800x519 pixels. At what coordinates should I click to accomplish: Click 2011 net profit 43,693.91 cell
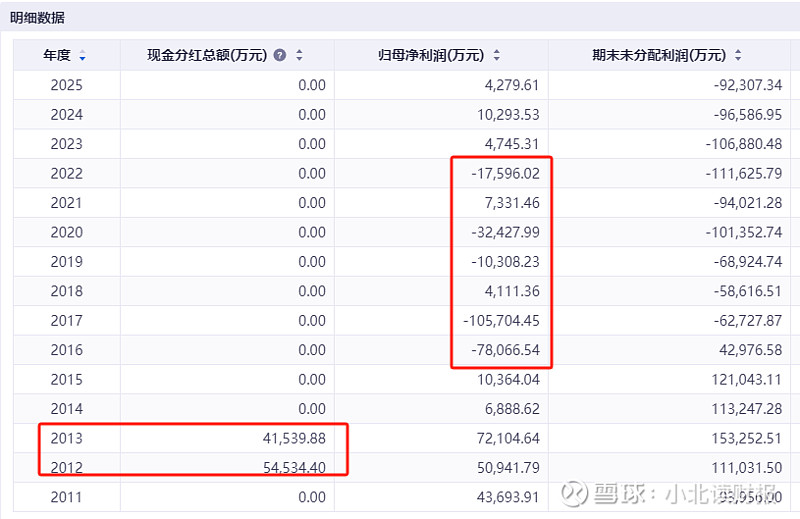click(508, 497)
